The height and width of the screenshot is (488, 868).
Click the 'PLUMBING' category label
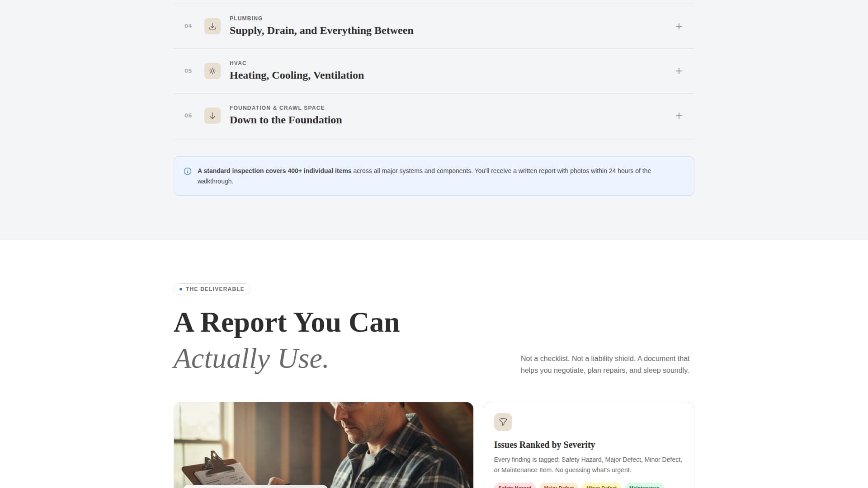246,19
